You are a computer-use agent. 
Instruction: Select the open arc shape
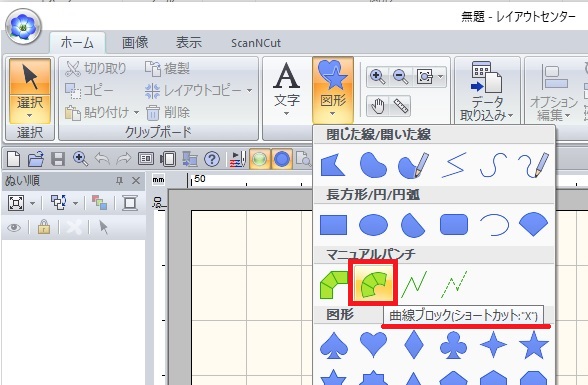pyautogui.click(x=494, y=225)
